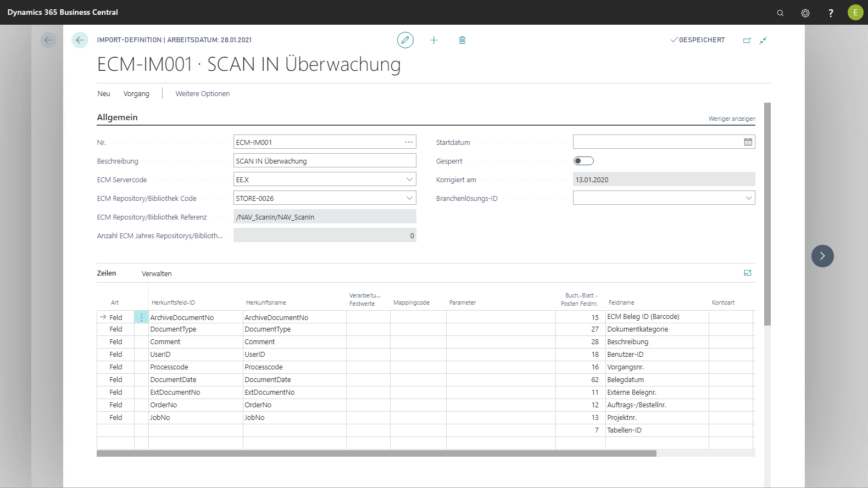This screenshot has height=488, width=868.
Task: Open the ECM Repository/Bibliothek Code dropdown
Action: click(409, 198)
